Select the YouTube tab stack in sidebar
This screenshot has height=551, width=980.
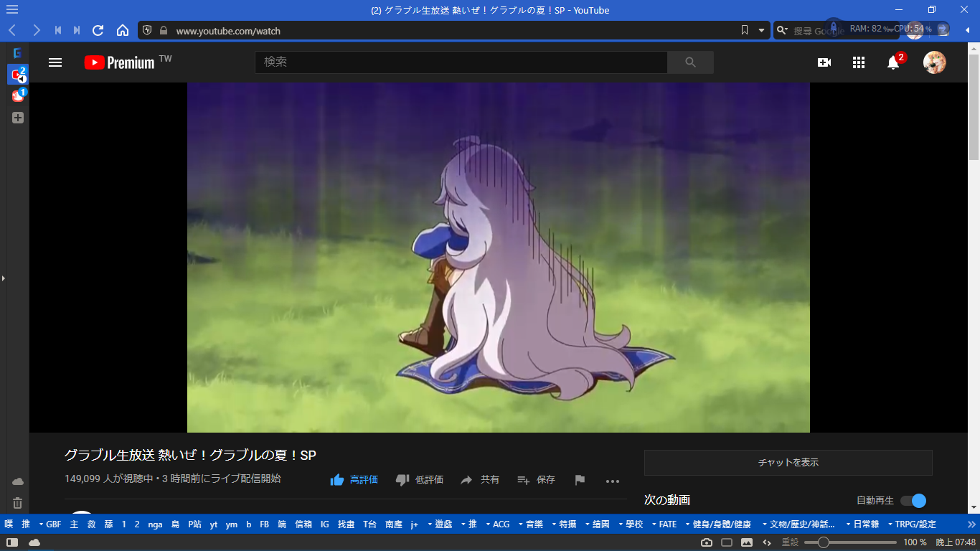pyautogui.click(x=18, y=74)
